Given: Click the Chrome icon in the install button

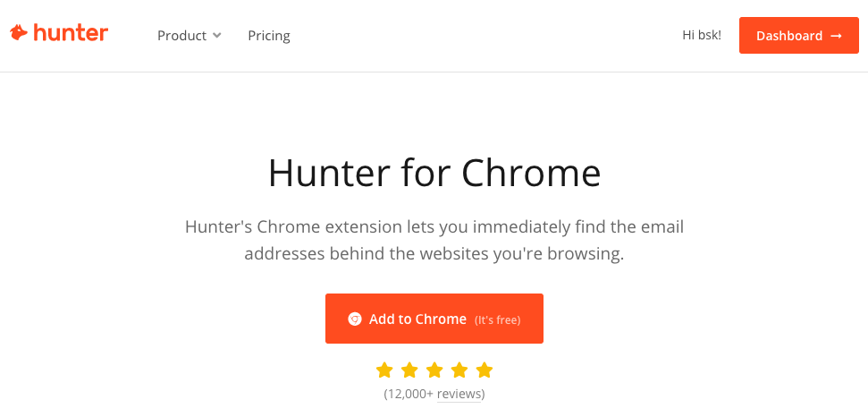Looking at the screenshot, I should click(355, 319).
